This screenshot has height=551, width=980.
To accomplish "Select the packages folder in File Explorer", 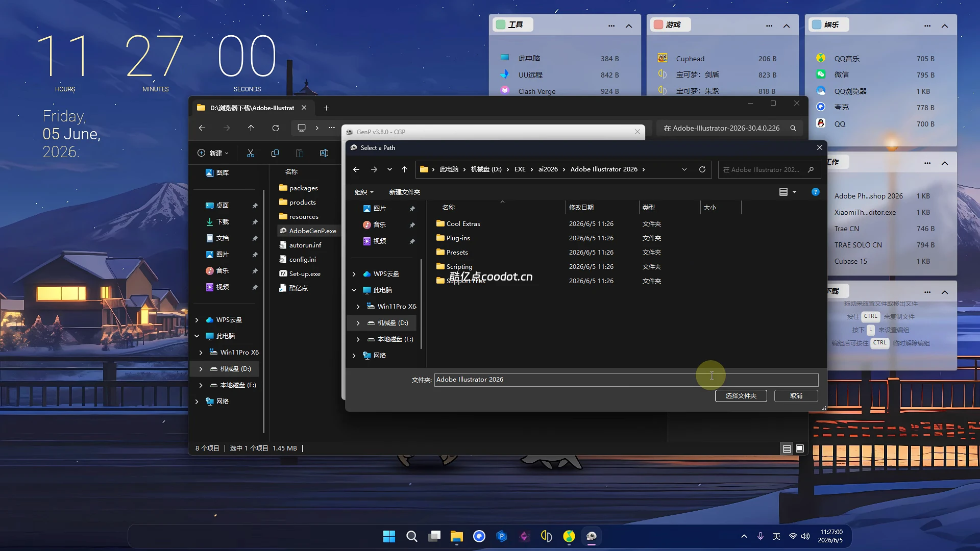I will [x=299, y=188].
